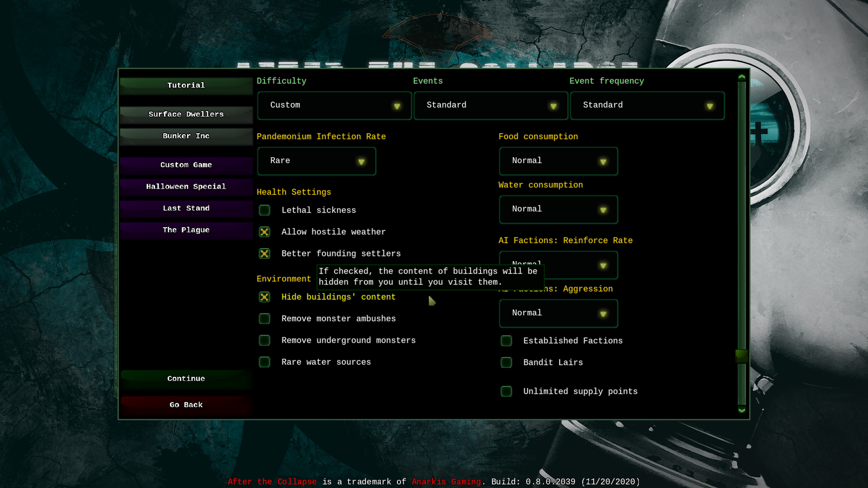Click the AI Aggression dropdown arrow icon
The width and height of the screenshot is (868, 488).
(x=603, y=314)
